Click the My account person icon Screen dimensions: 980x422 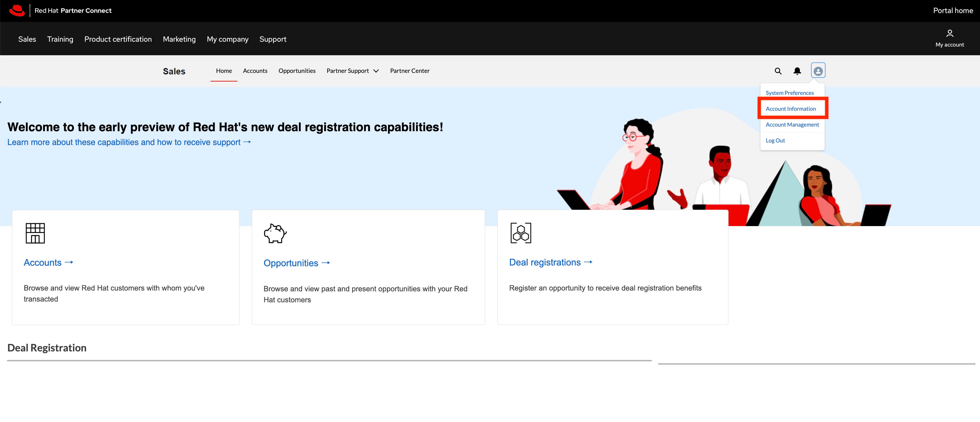click(950, 34)
